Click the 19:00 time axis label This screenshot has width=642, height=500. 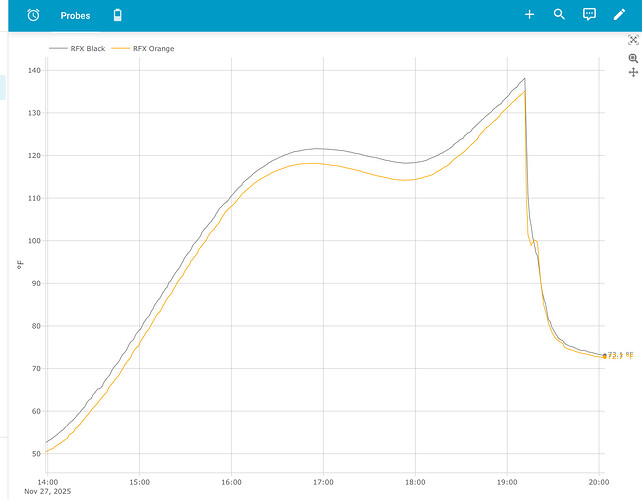coord(507,482)
